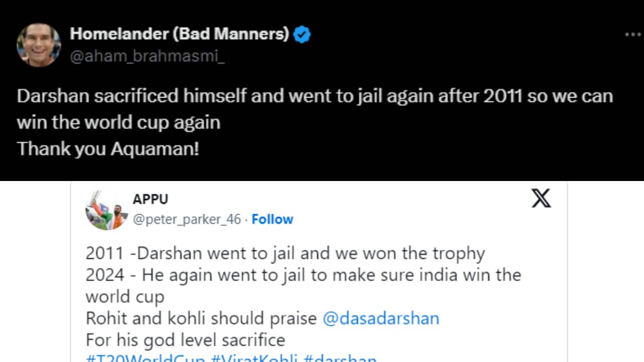Open APPU's profile avatar
644x362 pixels.
pyautogui.click(x=106, y=210)
